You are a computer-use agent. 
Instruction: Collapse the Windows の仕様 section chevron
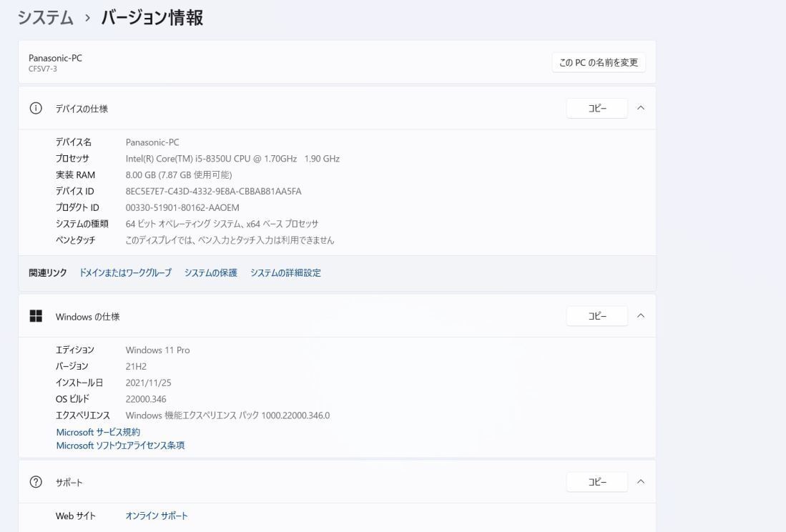point(641,316)
